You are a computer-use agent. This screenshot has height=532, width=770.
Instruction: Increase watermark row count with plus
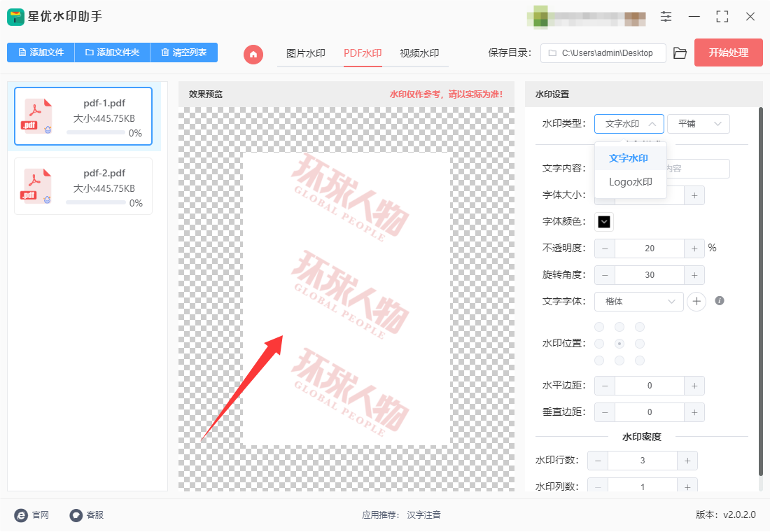(687, 461)
